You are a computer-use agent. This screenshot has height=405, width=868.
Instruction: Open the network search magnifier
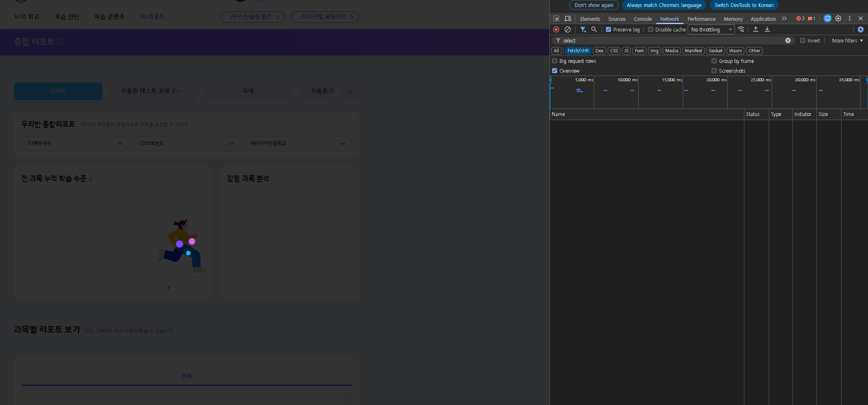pos(594,29)
